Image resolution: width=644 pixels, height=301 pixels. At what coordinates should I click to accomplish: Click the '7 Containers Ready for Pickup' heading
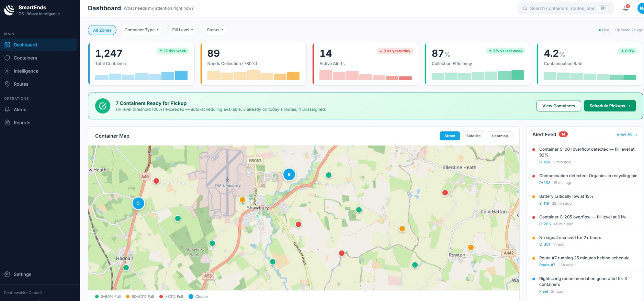click(x=151, y=103)
